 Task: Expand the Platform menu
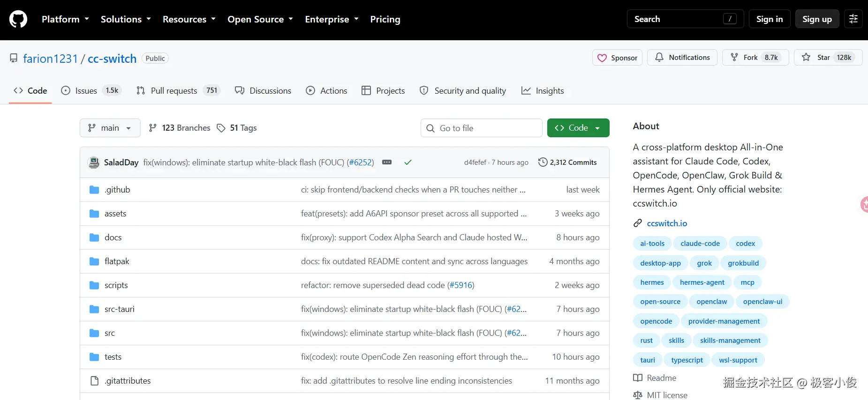coord(65,19)
